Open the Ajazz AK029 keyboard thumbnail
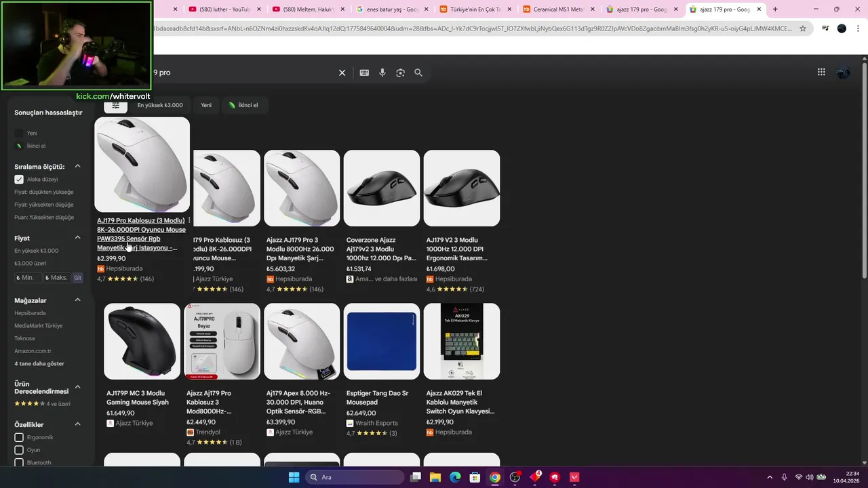This screenshot has width=868, height=488. [x=462, y=341]
